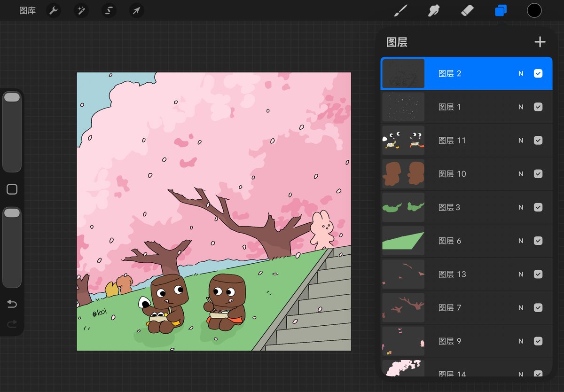
Task: Open the Adjustments magic wand menu
Action: coord(81,10)
